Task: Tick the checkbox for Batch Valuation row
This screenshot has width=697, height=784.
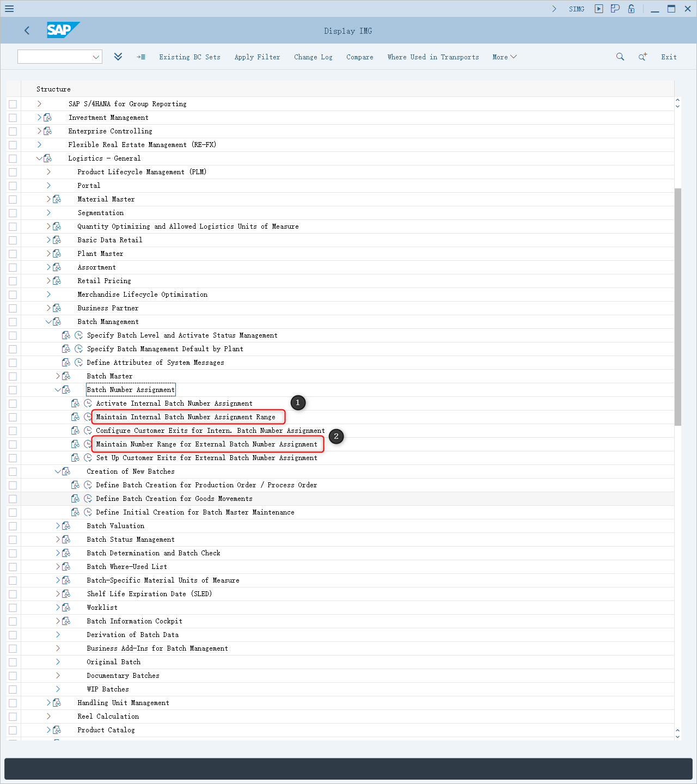Action: [x=13, y=526]
